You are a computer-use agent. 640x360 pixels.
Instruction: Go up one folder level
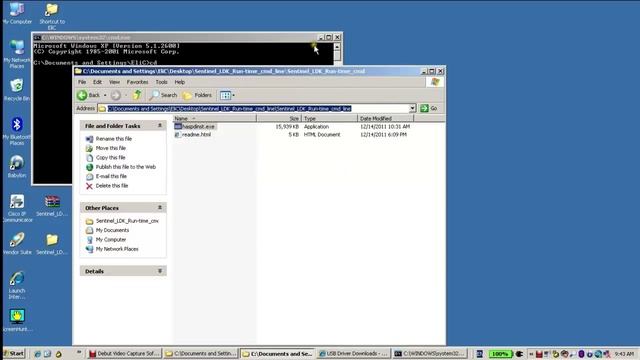tap(137, 95)
